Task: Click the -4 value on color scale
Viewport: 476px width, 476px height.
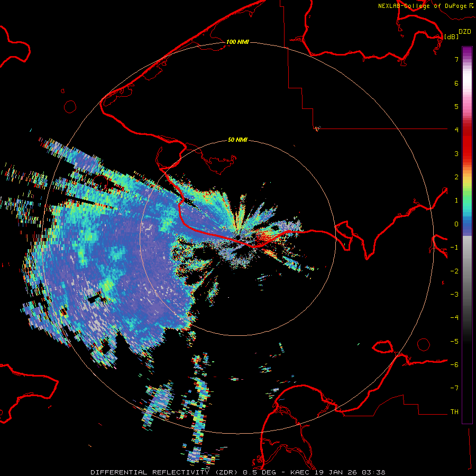Action: point(454,317)
